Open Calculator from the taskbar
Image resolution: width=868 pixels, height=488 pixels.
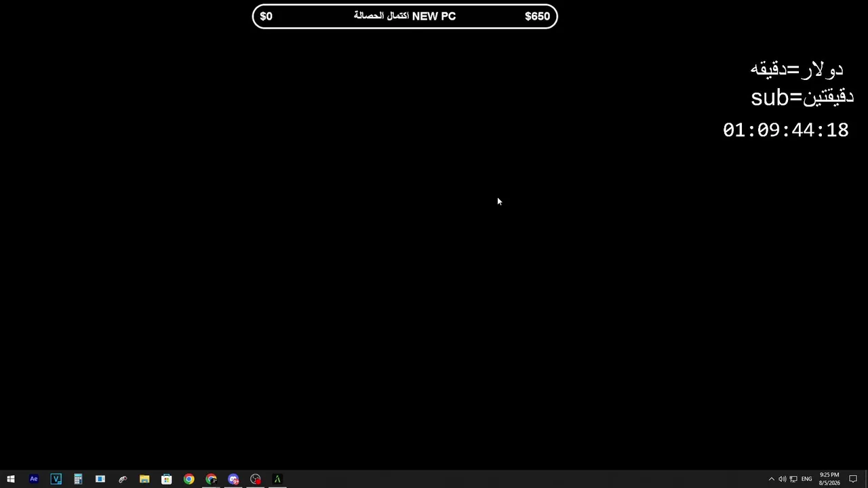(x=78, y=479)
